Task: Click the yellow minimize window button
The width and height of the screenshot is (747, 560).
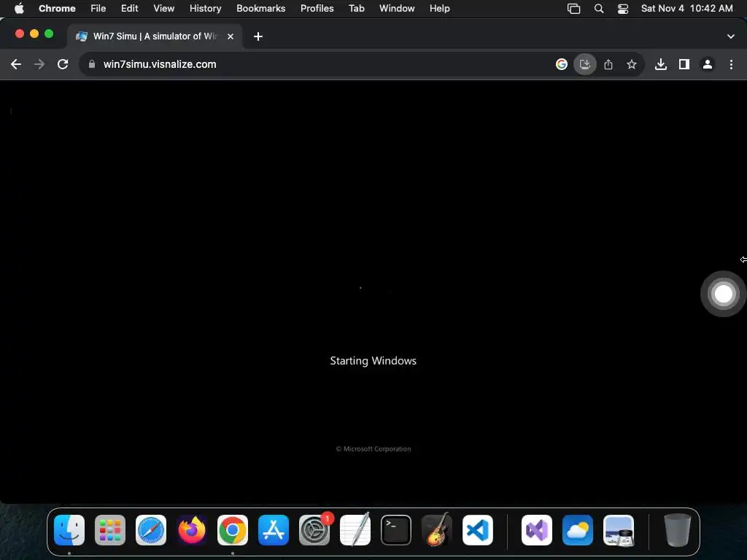Action: 34,34
